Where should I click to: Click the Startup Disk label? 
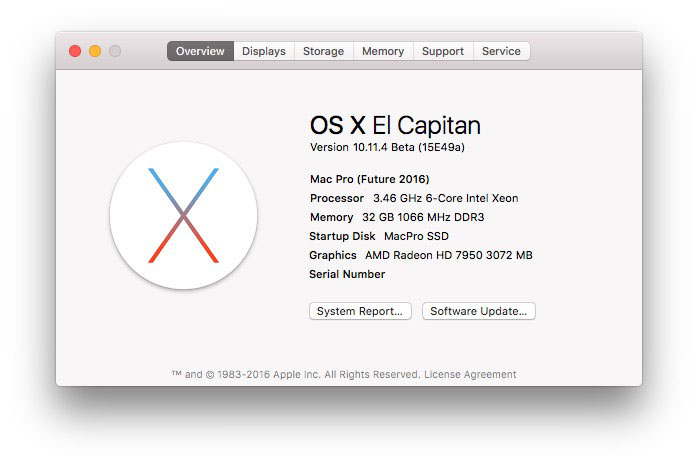pyautogui.click(x=342, y=236)
